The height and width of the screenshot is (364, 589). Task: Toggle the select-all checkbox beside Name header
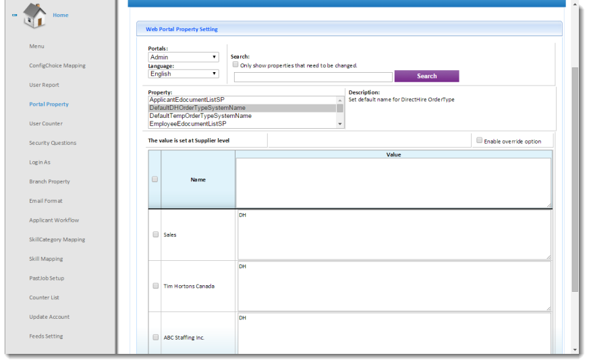click(155, 179)
